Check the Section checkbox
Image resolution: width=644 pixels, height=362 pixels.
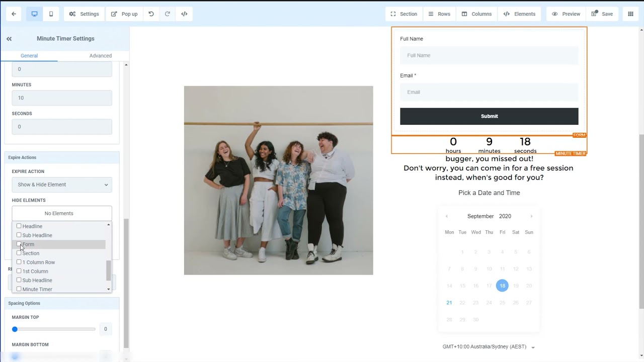point(19,253)
